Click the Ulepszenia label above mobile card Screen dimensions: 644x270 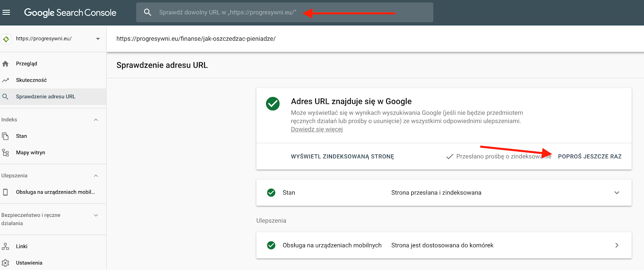271,221
